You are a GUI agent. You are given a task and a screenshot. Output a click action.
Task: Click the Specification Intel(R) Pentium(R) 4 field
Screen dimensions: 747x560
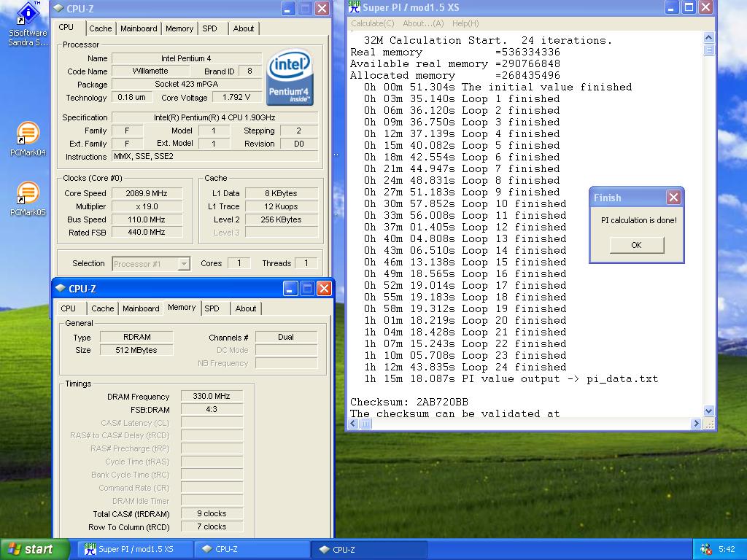[x=215, y=117]
